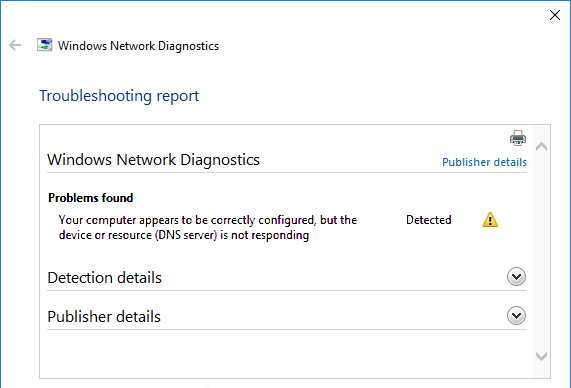
Task: Print the troubleshooting report with printer icon
Action: click(x=517, y=138)
